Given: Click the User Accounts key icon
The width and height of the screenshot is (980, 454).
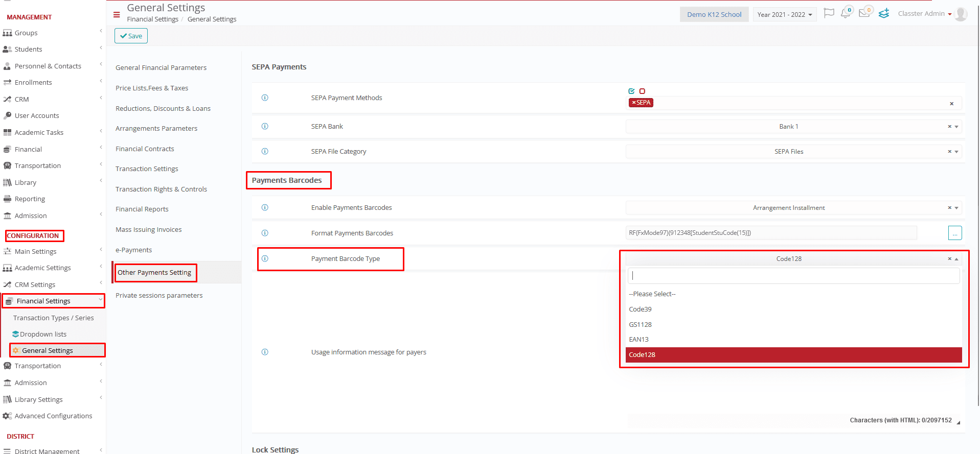Looking at the screenshot, I should [7, 115].
